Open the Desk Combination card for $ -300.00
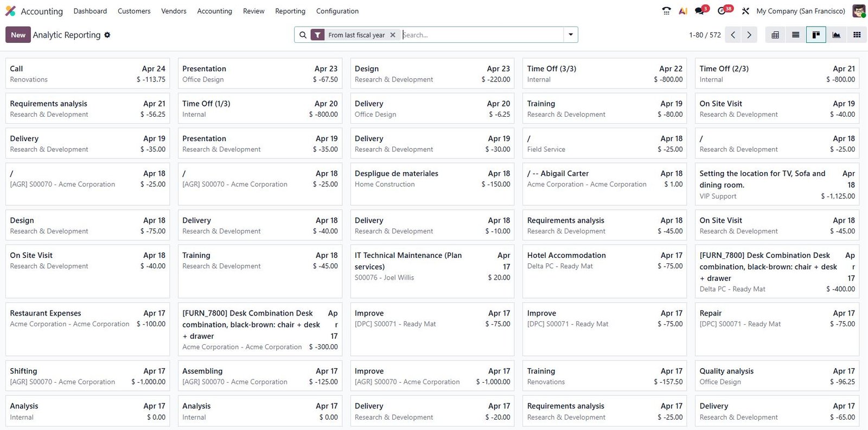Viewport: 868px width, 430px height. [x=260, y=329]
